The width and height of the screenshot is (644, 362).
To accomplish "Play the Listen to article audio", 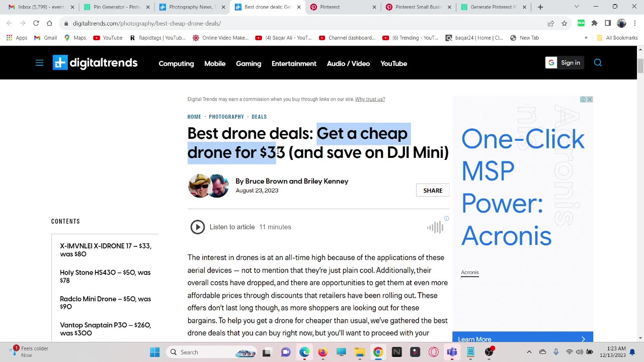I will click(x=198, y=227).
